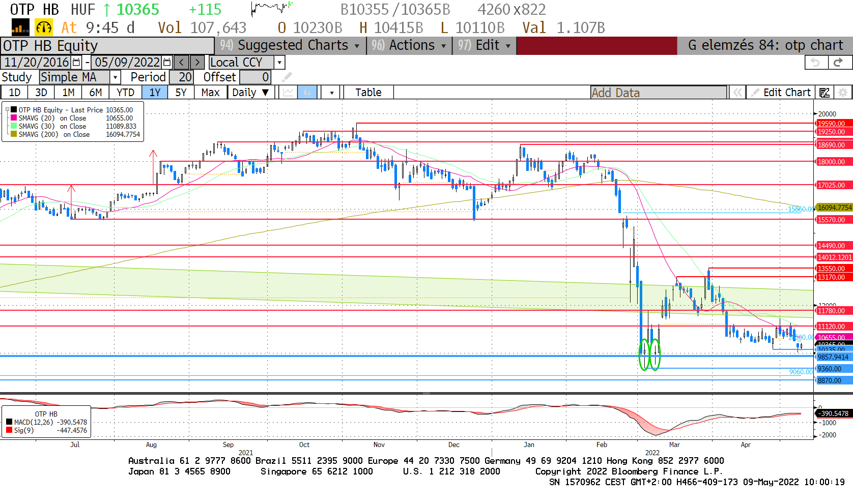The width and height of the screenshot is (853, 504).
Task: Switch to line chart type icon
Action: 289,93
